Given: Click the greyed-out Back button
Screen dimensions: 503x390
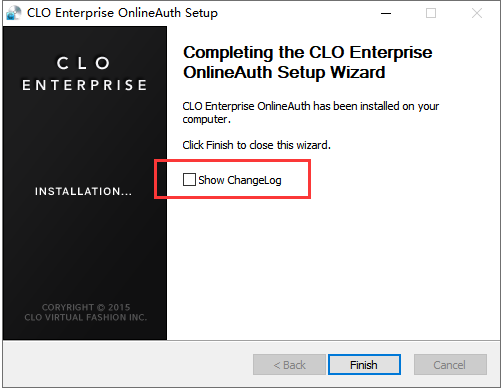Looking at the screenshot, I should [289, 365].
